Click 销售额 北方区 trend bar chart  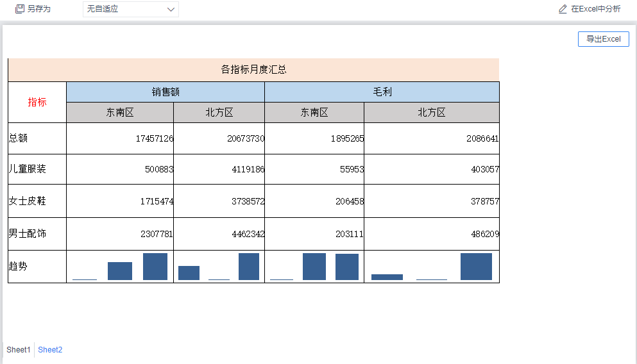[x=219, y=267]
